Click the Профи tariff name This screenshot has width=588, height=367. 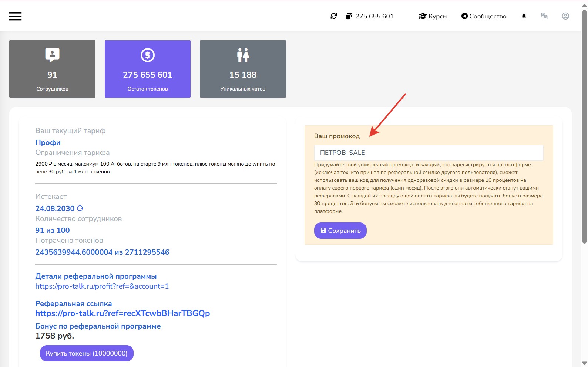coord(48,142)
